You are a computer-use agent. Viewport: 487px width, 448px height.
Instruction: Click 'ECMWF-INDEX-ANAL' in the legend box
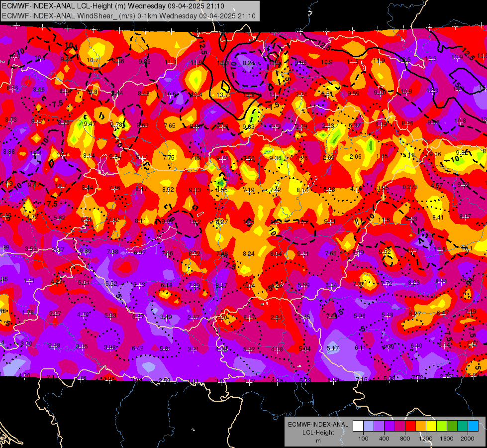(318, 425)
